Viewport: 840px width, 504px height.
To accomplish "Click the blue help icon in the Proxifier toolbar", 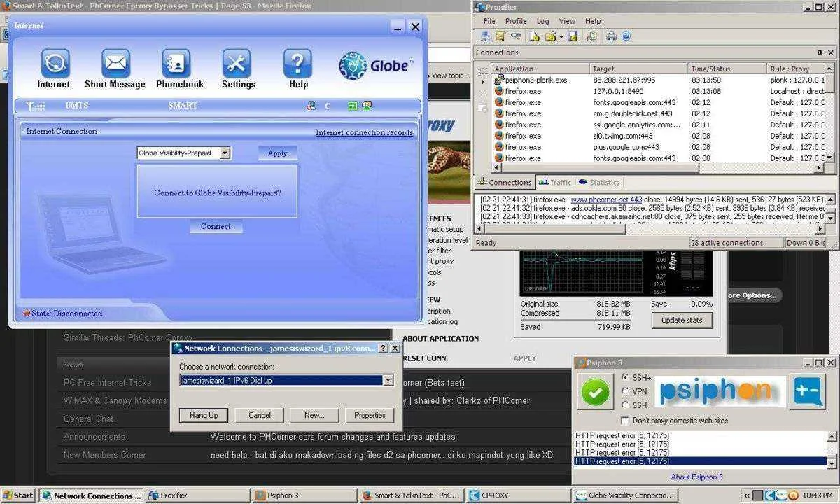I will tap(626, 36).
